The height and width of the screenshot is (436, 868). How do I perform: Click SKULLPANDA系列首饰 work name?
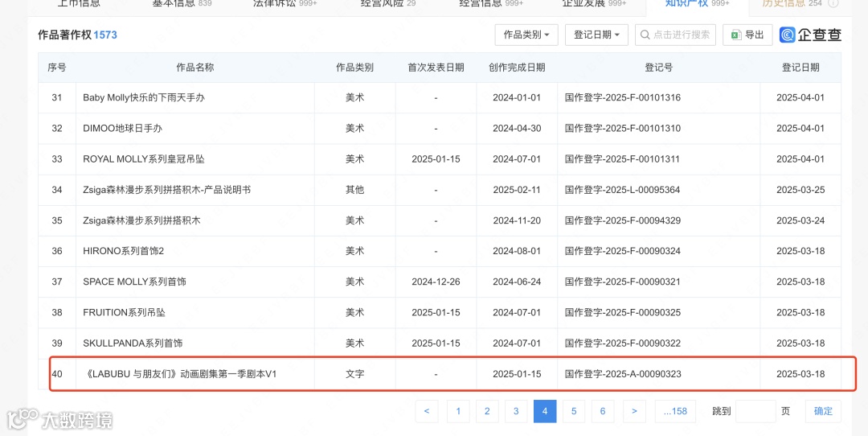point(133,343)
